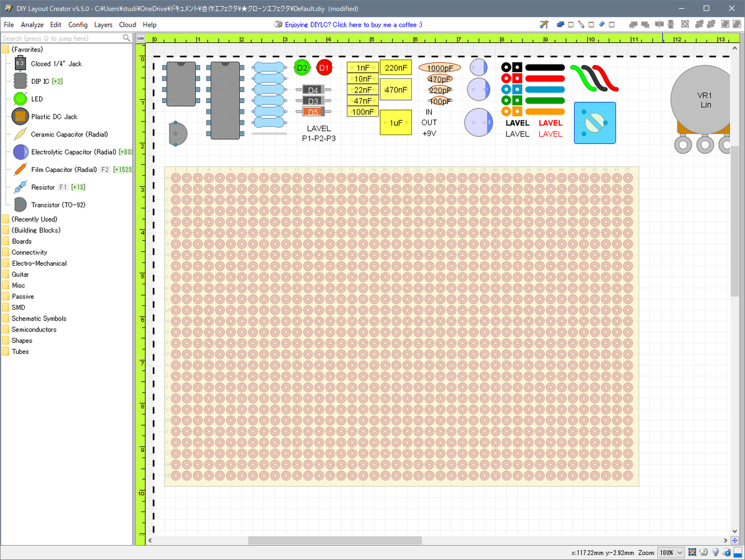Click the 'Enjoying DIYLC? buy me a coffee' link

pyautogui.click(x=354, y=25)
